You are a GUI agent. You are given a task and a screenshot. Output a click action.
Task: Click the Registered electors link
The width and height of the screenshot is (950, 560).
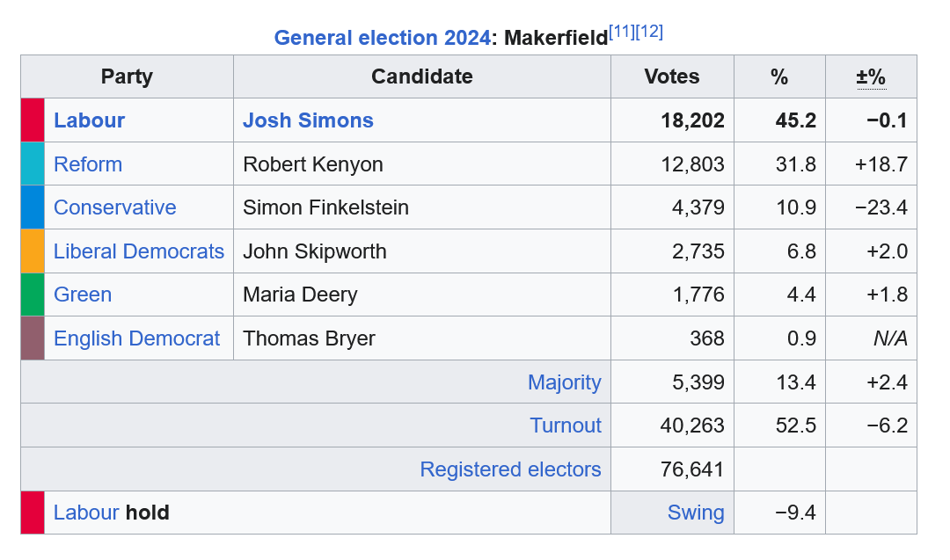(x=511, y=469)
